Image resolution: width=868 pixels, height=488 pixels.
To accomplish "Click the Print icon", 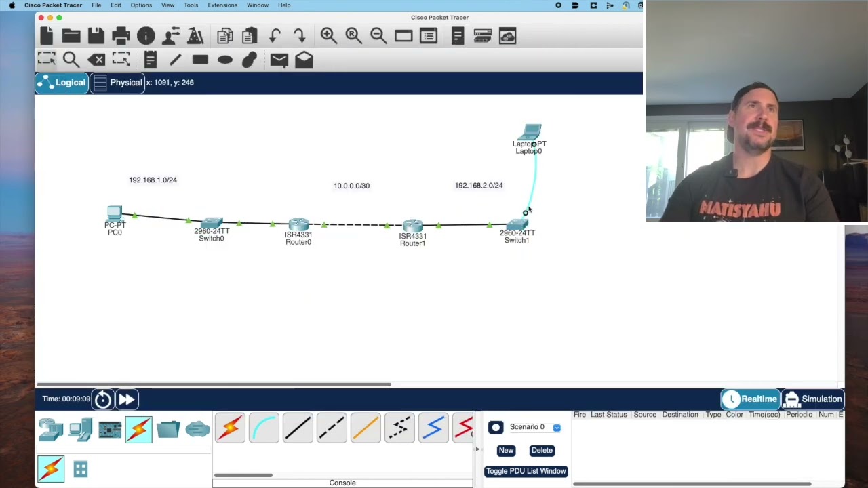I will pyautogui.click(x=121, y=35).
